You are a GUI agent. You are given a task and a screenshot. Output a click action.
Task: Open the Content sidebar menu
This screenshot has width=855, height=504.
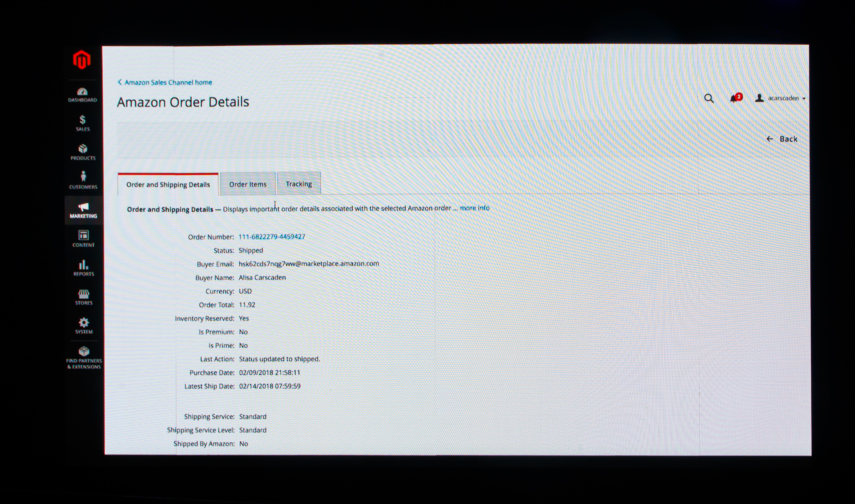(x=83, y=239)
